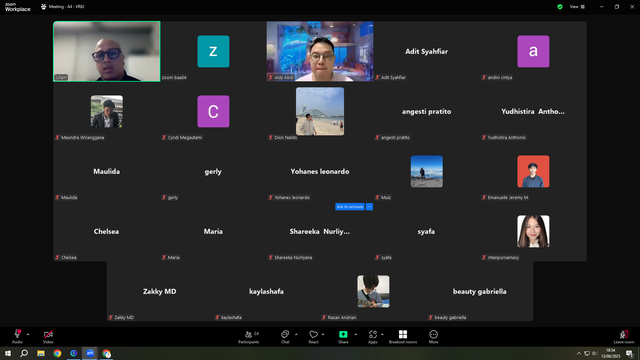Click the system tray volume icon
640x360 pixels.
[595, 353]
